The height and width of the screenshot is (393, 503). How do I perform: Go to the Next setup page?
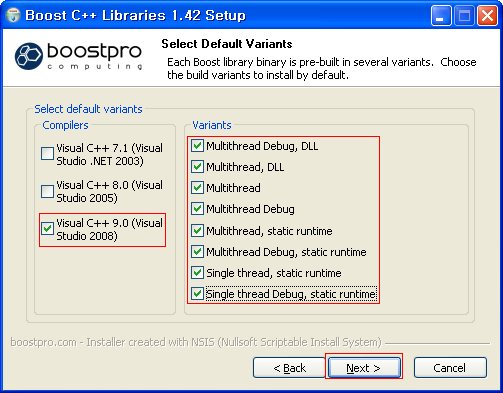point(364,368)
